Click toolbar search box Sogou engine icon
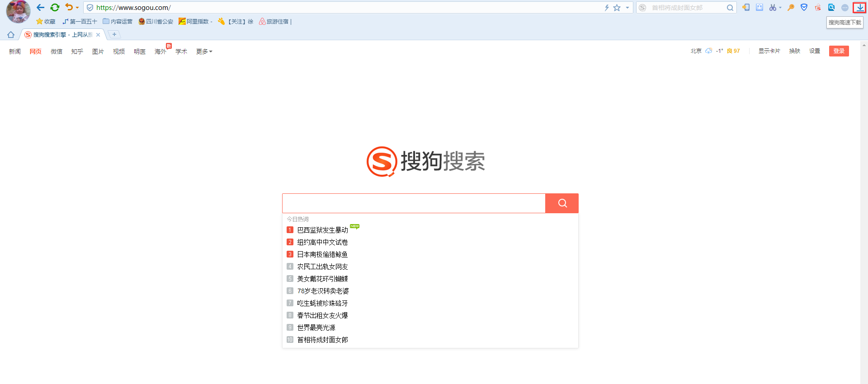This screenshot has height=384, width=868. (x=642, y=8)
